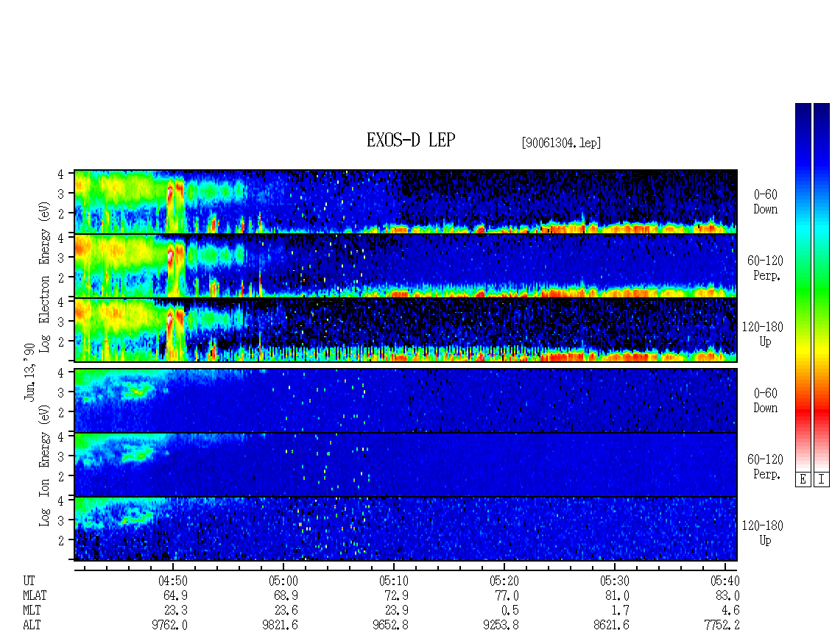The image size is (832, 644).
Task: Click the MLAT value 68.9
Action: [286, 595]
